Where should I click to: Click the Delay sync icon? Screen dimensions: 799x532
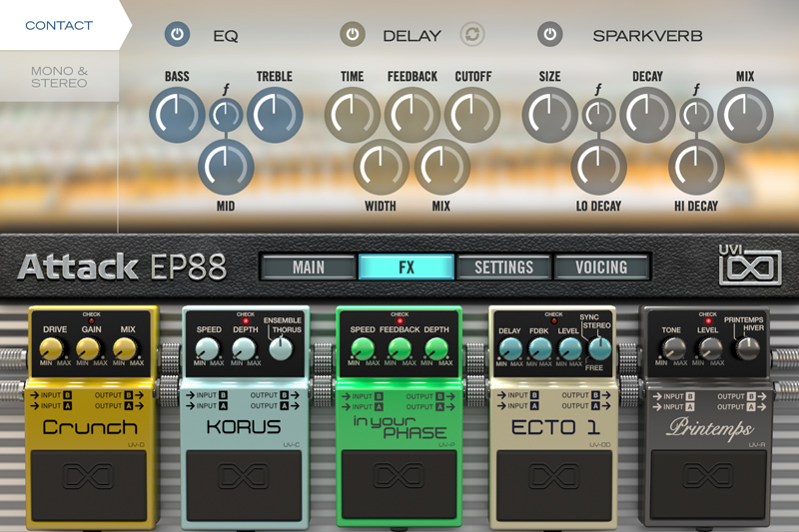pyautogui.click(x=472, y=35)
